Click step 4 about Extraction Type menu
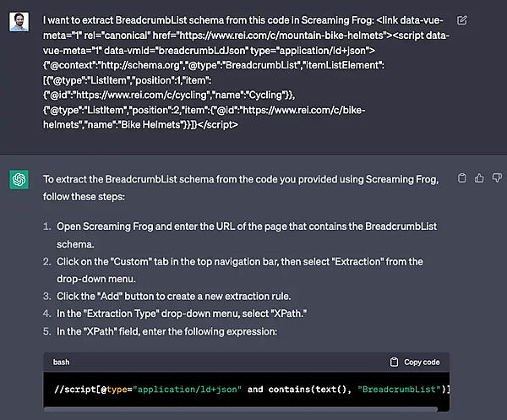This screenshot has height=420, width=507. point(183,314)
